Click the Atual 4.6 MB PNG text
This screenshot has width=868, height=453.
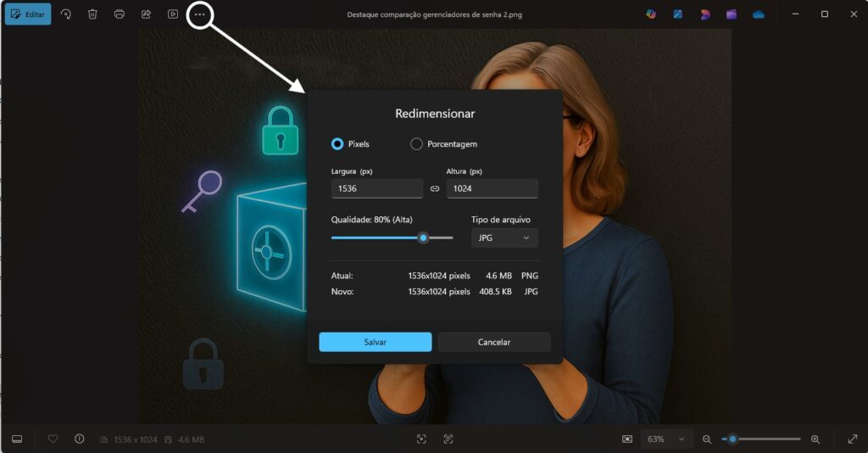click(511, 276)
